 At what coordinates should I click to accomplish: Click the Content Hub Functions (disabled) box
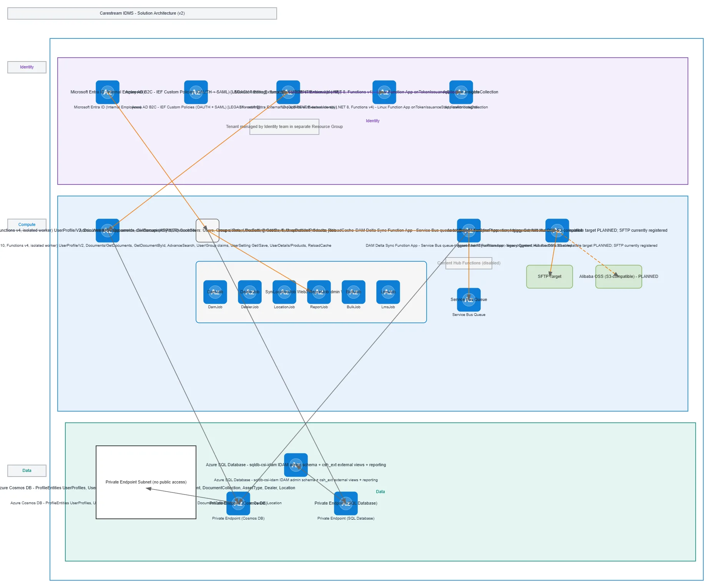(x=469, y=263)
